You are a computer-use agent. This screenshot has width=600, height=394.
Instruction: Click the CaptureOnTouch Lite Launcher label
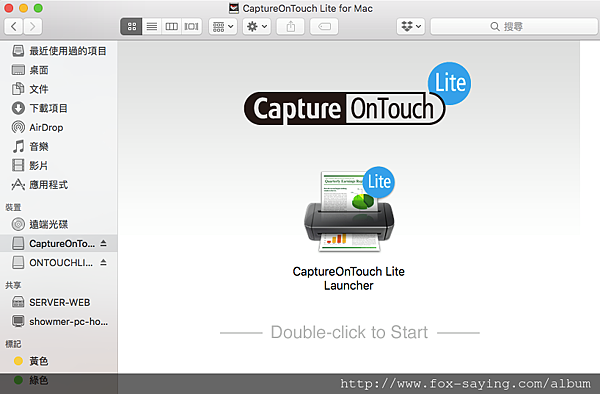point(349,278)
